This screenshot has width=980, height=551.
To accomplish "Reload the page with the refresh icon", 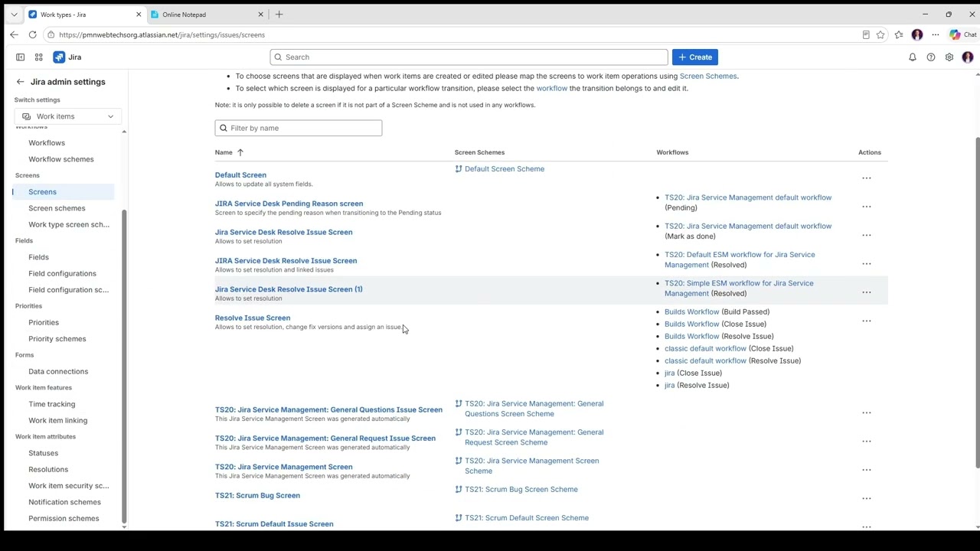I will [32, 34].
